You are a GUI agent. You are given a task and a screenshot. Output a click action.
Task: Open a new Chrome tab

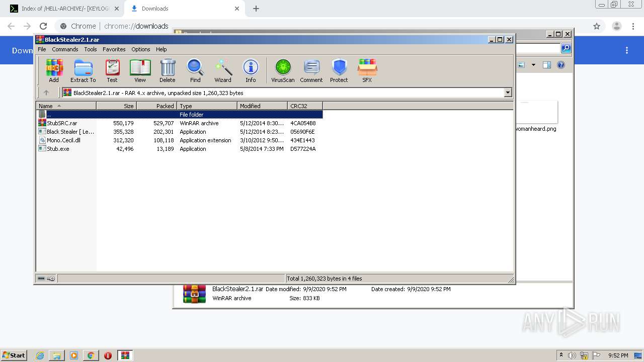click(256, 9)
